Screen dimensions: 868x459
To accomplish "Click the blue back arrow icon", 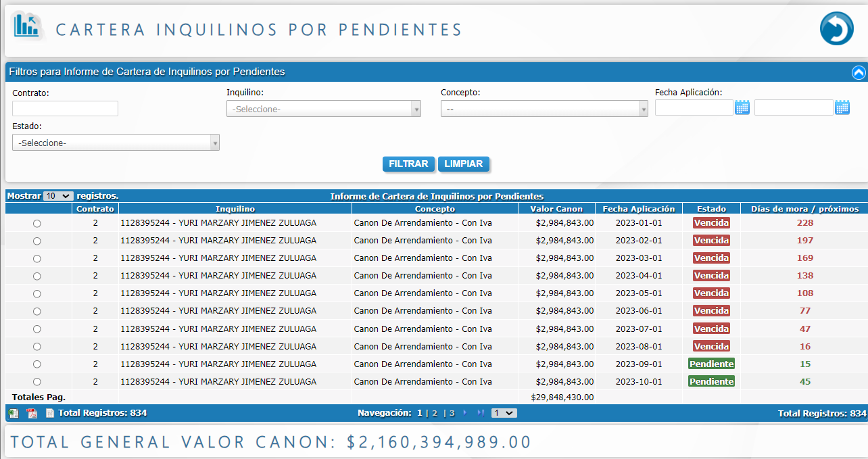I will pyautogui.click(x=836, y=29).
